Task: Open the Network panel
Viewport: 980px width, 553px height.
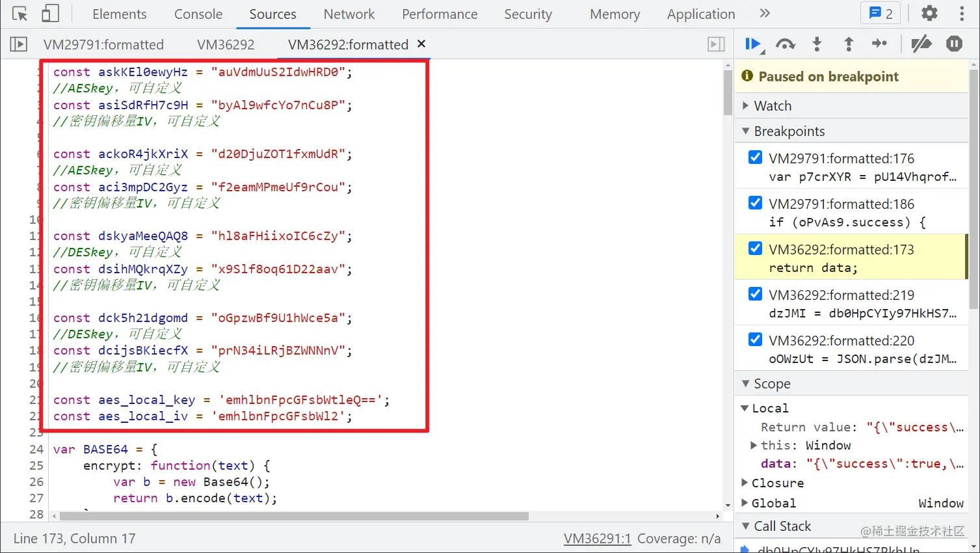Action: point(349,14)
